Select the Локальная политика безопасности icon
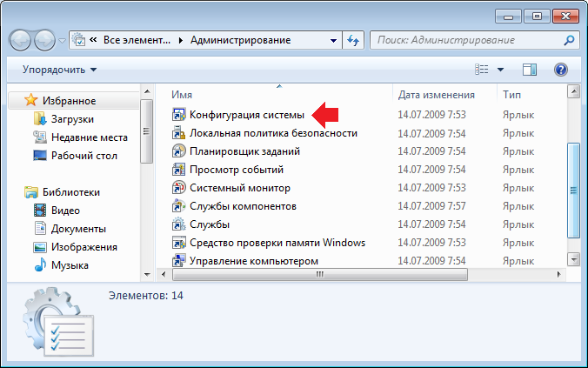Viewport: 588px width, 368px height. click(178, 133)
